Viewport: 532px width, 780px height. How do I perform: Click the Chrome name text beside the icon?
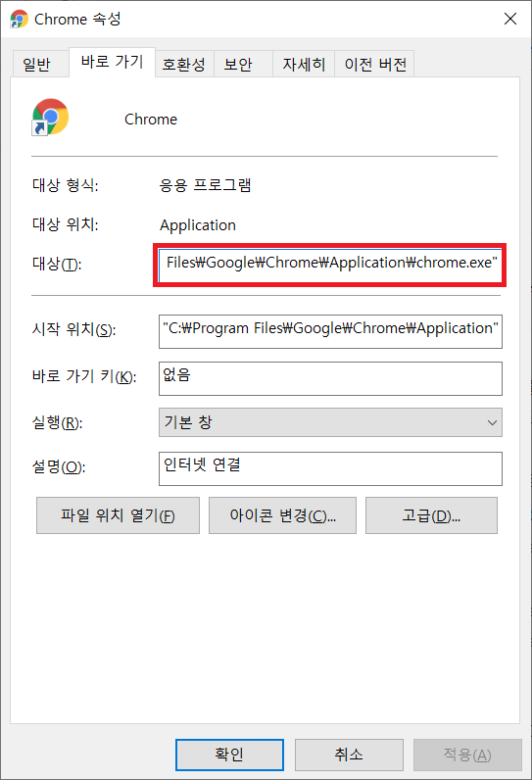[151, 120]
